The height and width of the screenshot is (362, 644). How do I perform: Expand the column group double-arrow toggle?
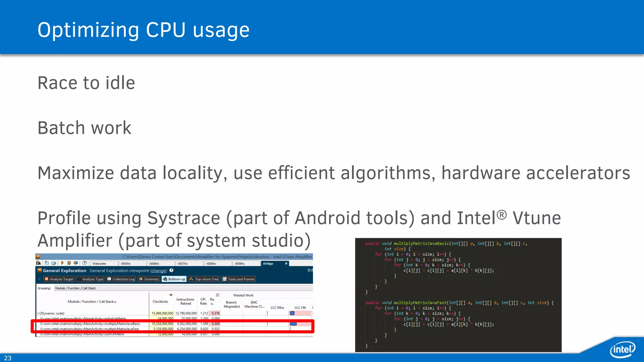tap(218, 295)
